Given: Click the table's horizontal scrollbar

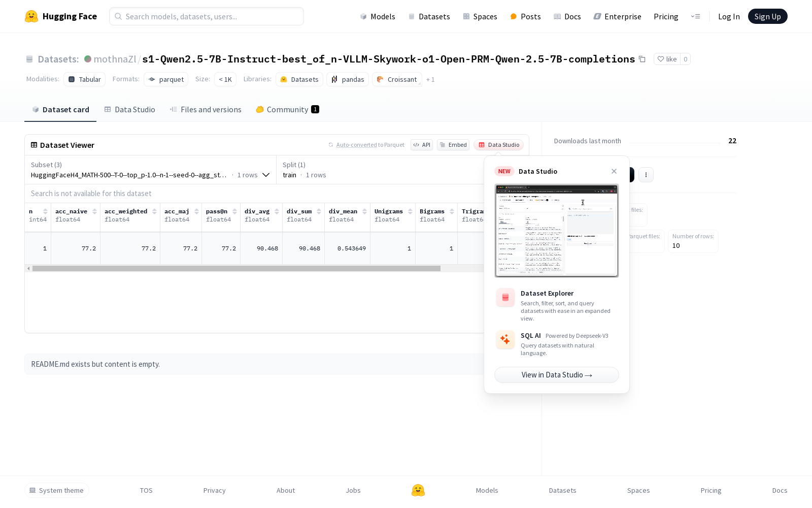Looking at the screenshot, I should click(236, 268).
